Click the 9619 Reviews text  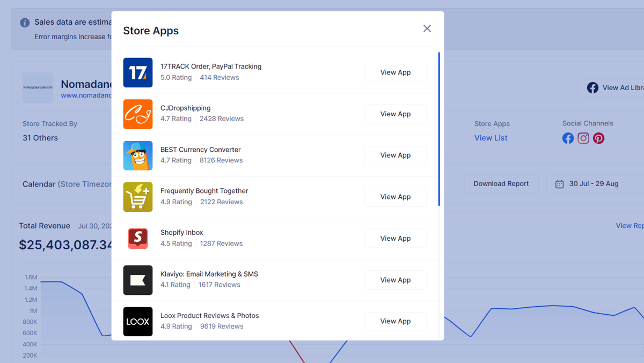(222, 326)
